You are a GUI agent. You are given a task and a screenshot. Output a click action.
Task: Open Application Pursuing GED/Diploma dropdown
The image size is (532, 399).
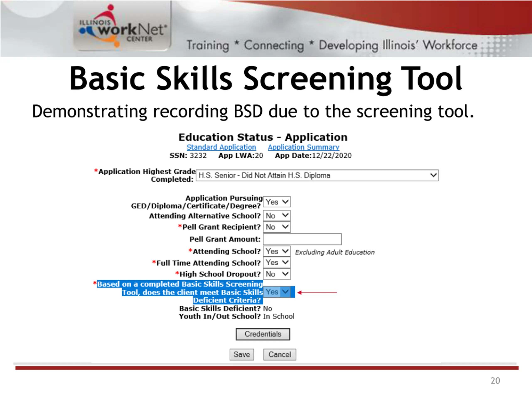[x=277, y=202]
